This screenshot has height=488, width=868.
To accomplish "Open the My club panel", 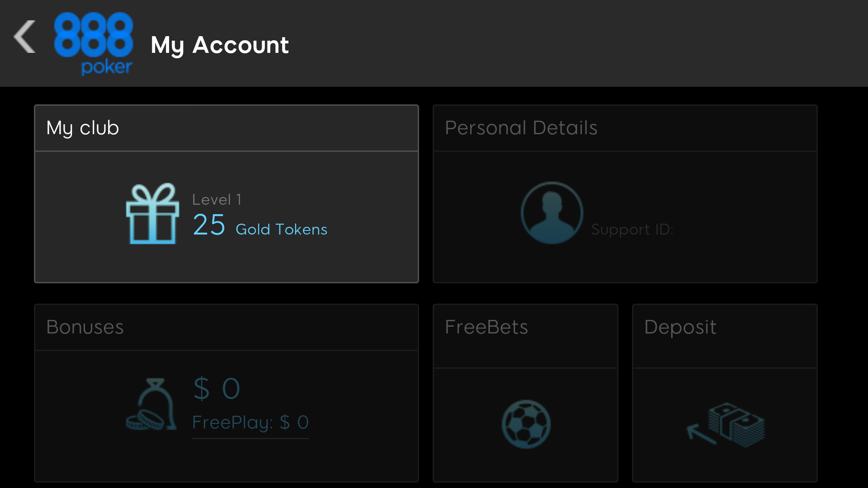I will pos(83,128).
